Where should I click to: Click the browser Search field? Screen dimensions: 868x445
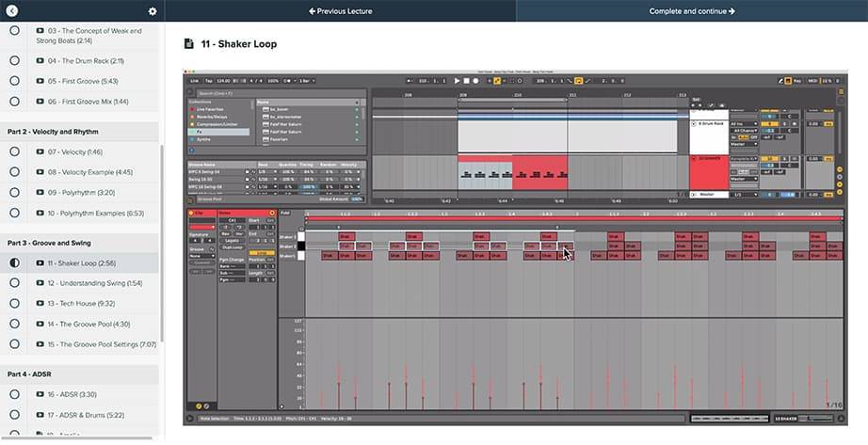pos(281,93)
